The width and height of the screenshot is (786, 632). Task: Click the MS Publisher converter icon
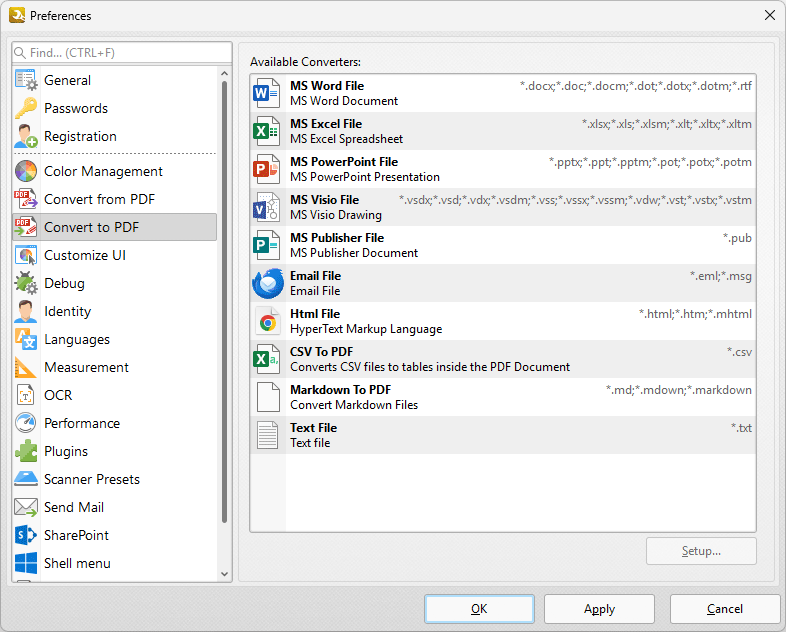click(266, 245)
